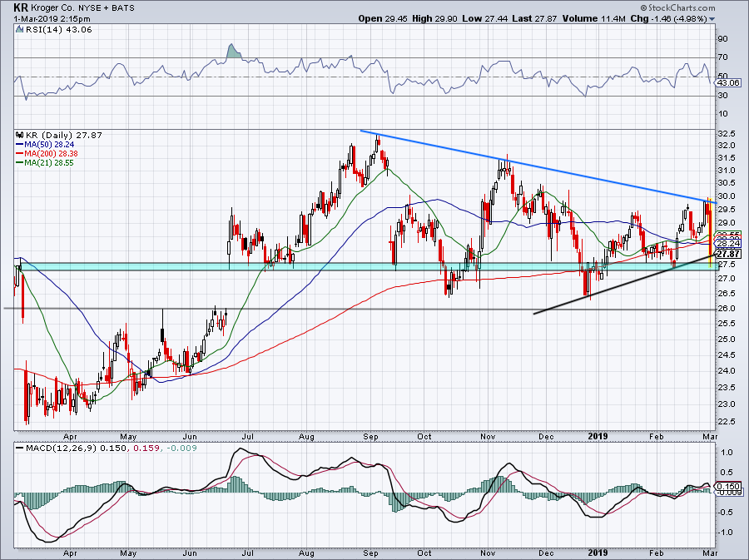Click the 28.24 moving average price tag
Viewport: 749px width, 560px height.
coord(728,244)
